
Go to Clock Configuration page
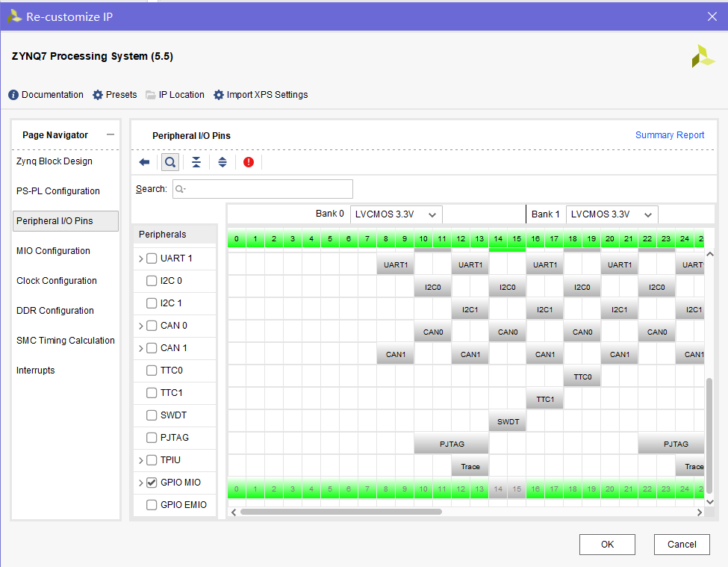57,280
